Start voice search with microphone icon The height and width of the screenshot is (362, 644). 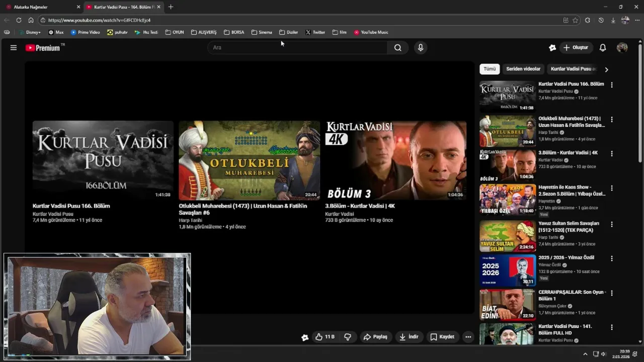tap(421, 48)
